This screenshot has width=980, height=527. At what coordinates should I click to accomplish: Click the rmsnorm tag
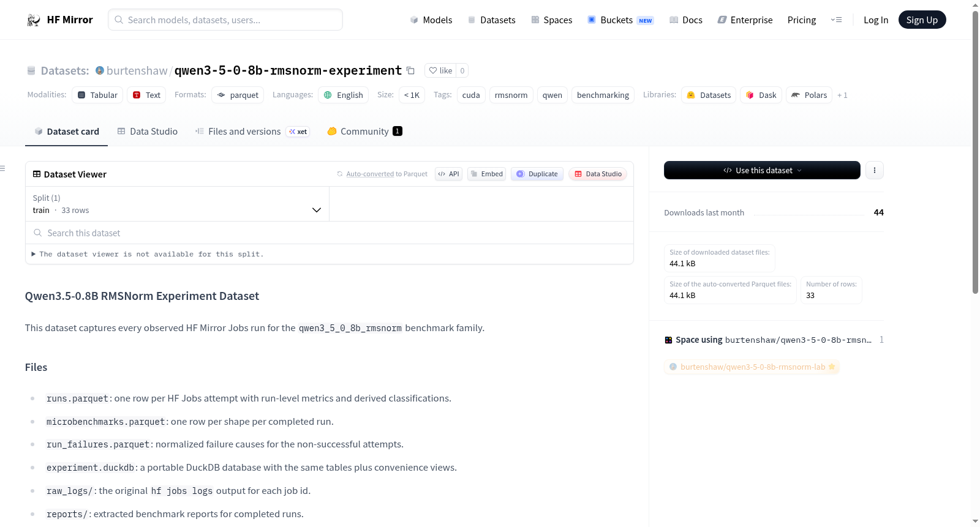click(511, 95)
